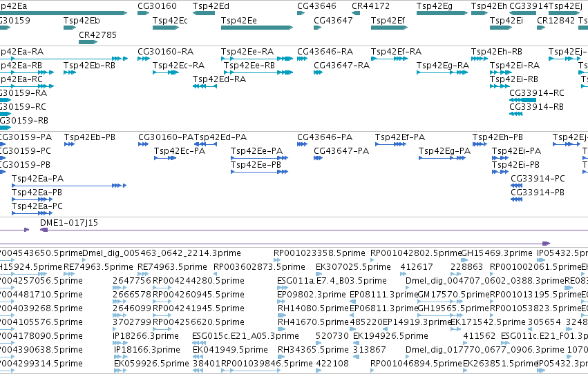The width and height of the screenshot is (588, 374).
Task: Open transcript Tsp42Ec-RA
Action: pos(178,65)
